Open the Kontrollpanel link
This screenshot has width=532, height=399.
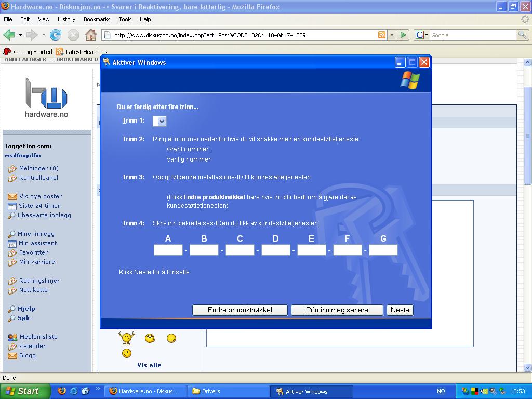[38, 178]
